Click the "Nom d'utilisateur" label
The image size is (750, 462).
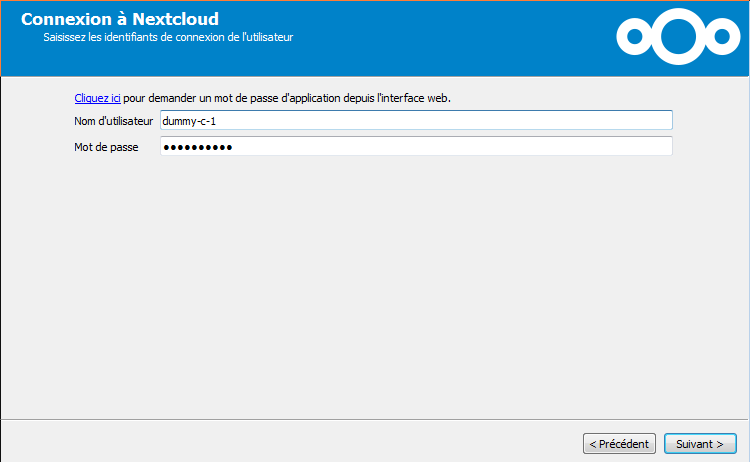pyautogui.click(x=114, y=121)
